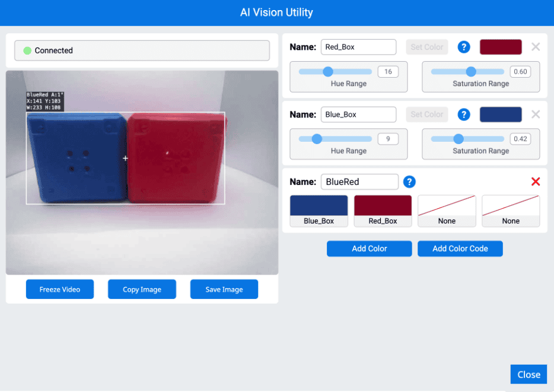Click the Red_Box Saturation Range slider handle

[x=471, y=72]
